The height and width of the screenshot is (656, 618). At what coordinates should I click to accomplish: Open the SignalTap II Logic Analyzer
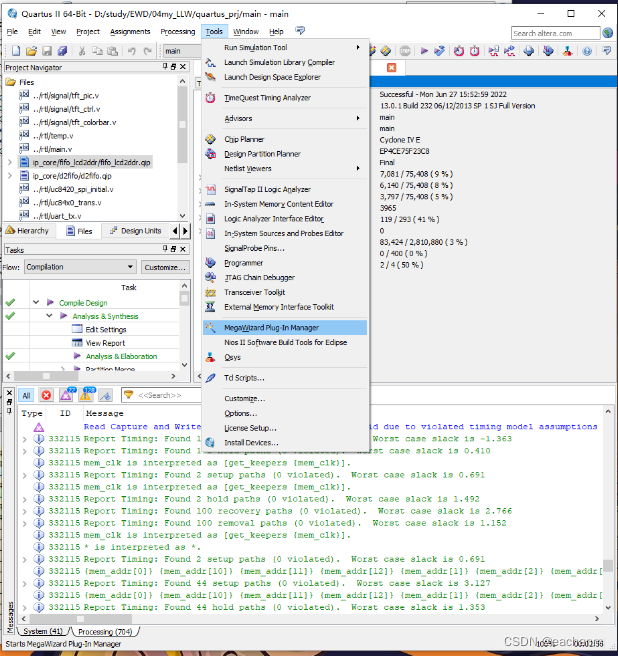266,189
